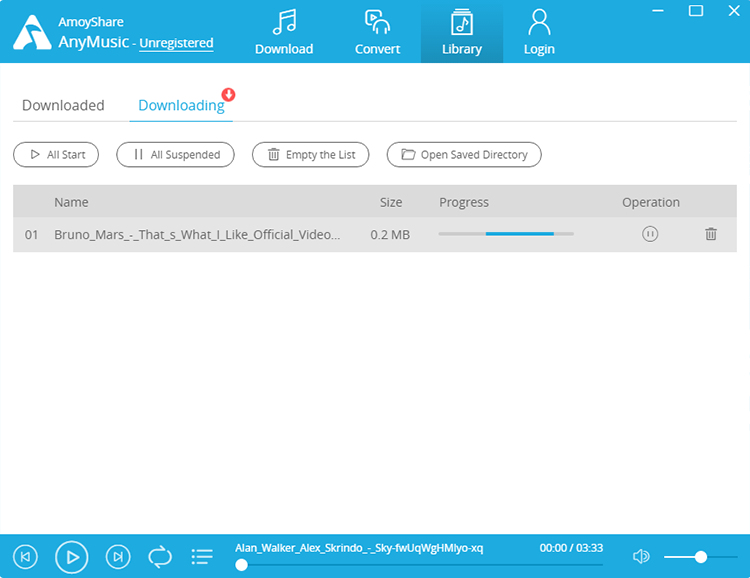Image resolution: width=750 pixels, height=578 pixels.
Task: Click the Operation column header
Action: (x=651, y=202)
